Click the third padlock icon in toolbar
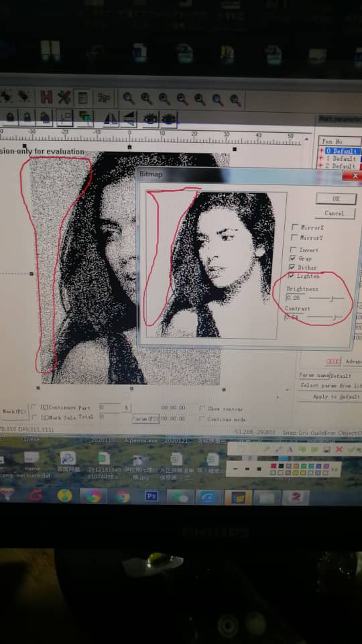Viewport: 362px width, 644px height. pyautogui.click(x=44, y=118)
